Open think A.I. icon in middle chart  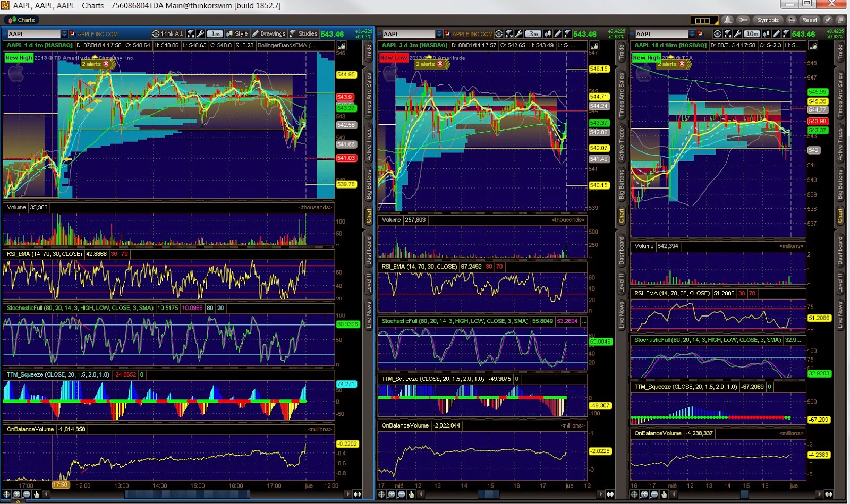pyautogui.click(x=499, y=34)
